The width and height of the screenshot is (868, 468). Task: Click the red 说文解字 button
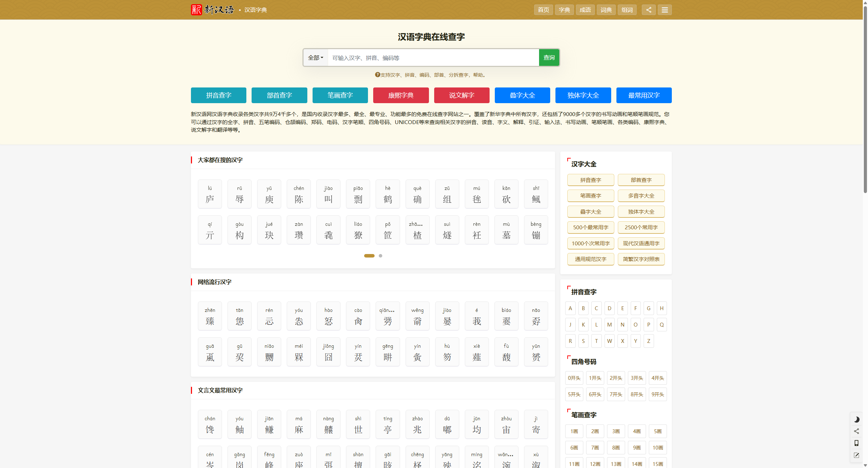462,95
